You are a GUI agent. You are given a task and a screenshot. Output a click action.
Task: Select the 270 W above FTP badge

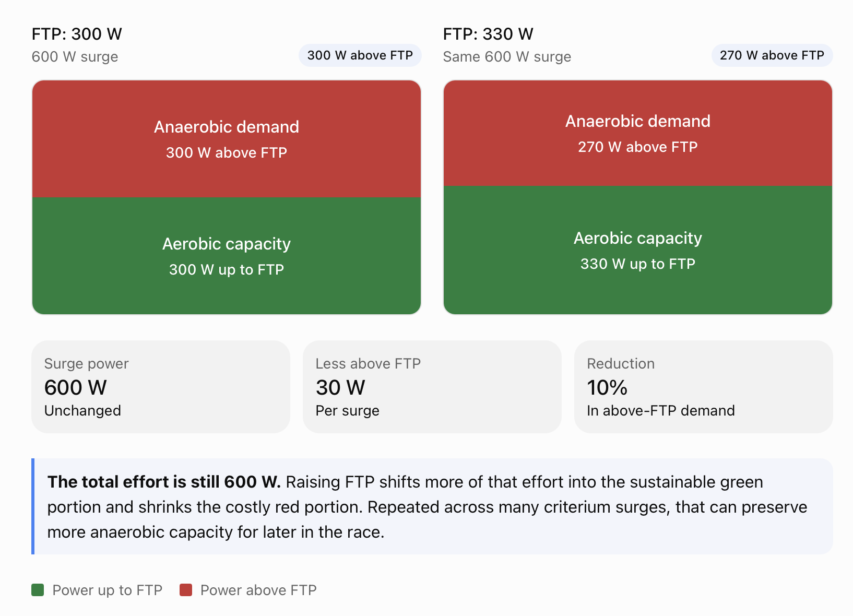(772, 55)
